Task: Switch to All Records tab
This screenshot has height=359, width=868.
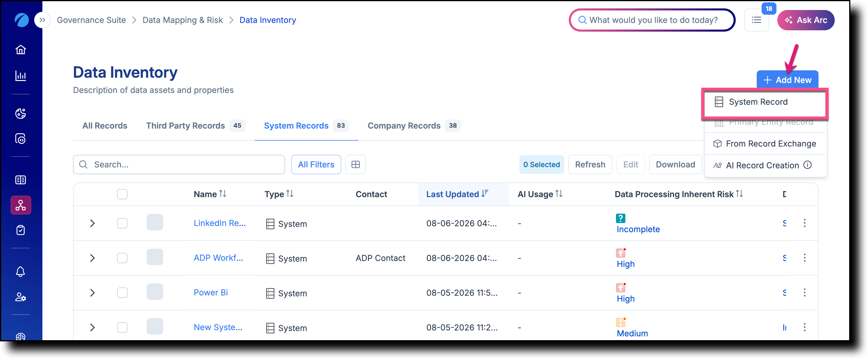Action: pyautogui.click(x=105, y=126)
